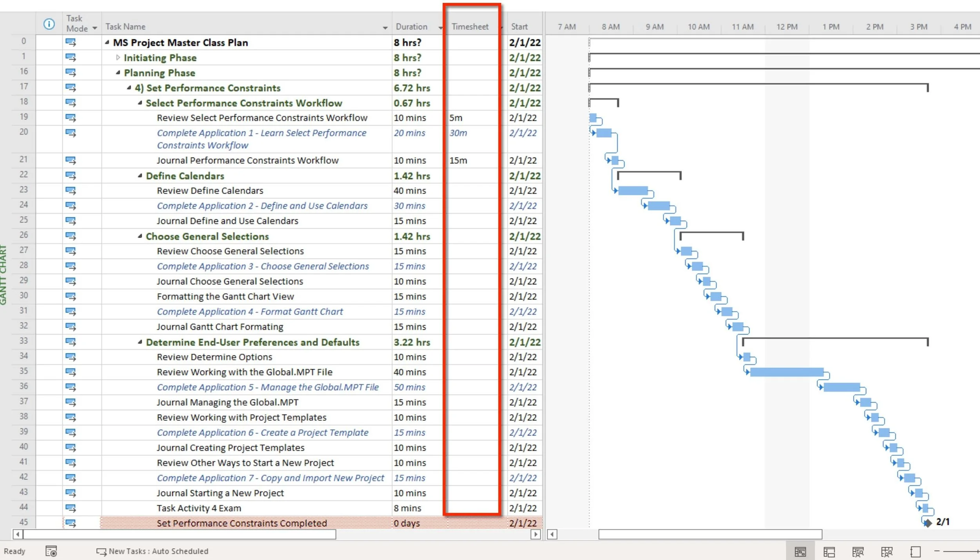Click New Tasks: Auto Scheduled status button
Screen dimensions: 980x560
tap(153, 551)
